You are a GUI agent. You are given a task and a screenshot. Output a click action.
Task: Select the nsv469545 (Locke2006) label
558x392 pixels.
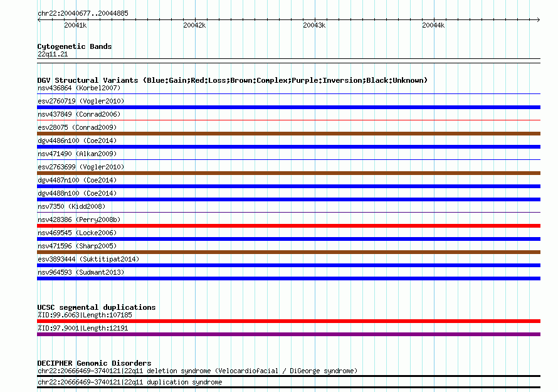77,233
